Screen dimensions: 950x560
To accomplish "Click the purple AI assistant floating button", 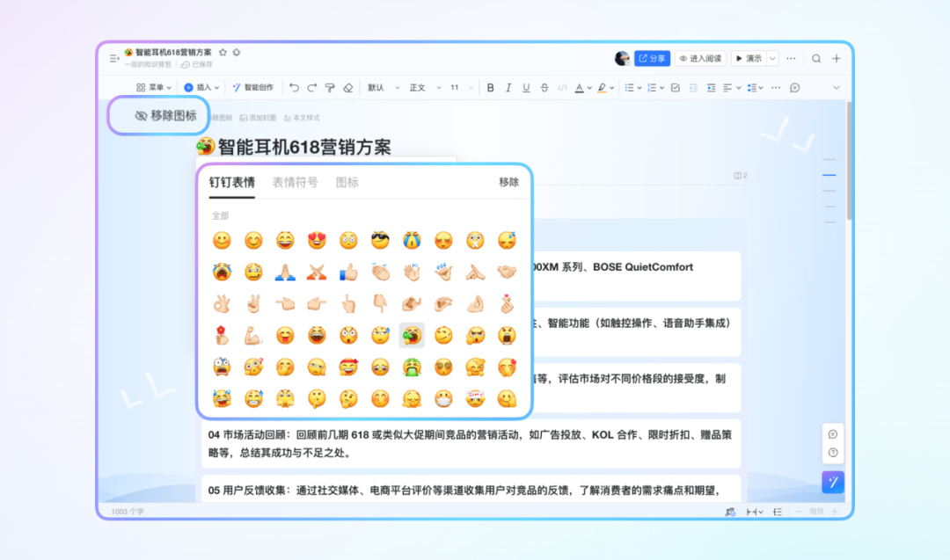I will click(x=833, y=482).
